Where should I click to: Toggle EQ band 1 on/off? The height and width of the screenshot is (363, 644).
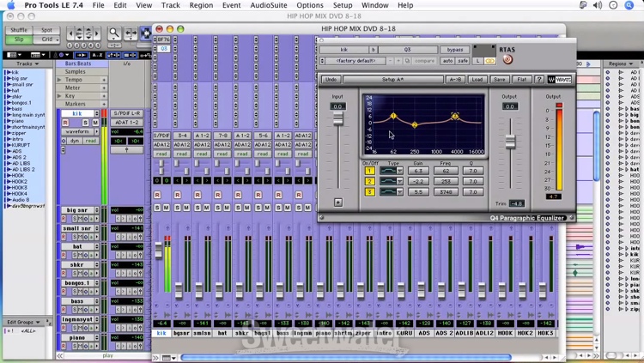[x=369, y=171]
